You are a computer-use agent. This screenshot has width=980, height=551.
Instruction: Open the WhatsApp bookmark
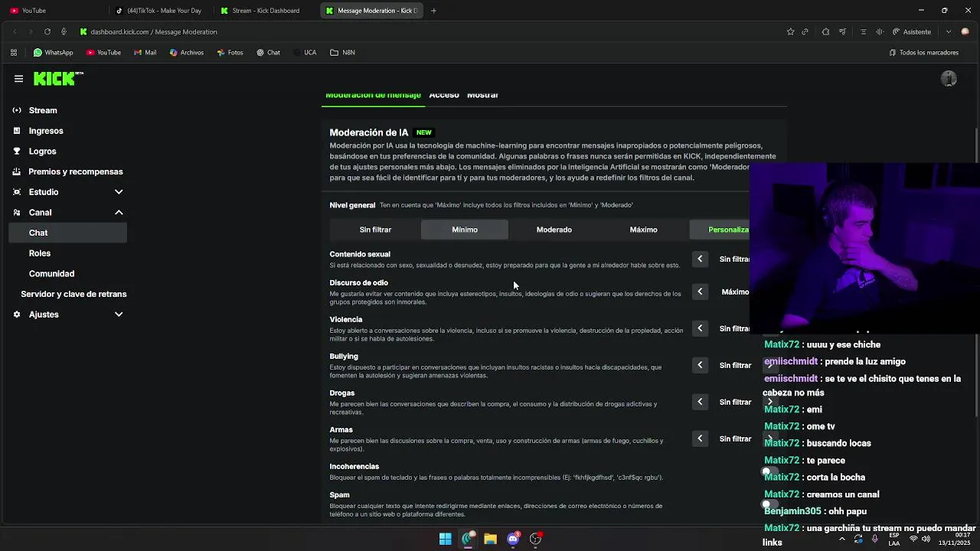pos(53,53)
